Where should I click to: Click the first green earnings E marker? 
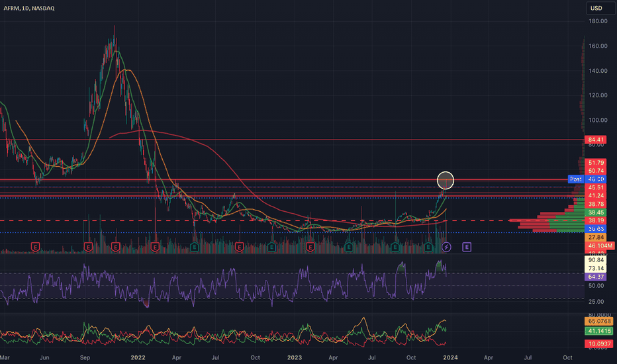(x=195, y=247)
